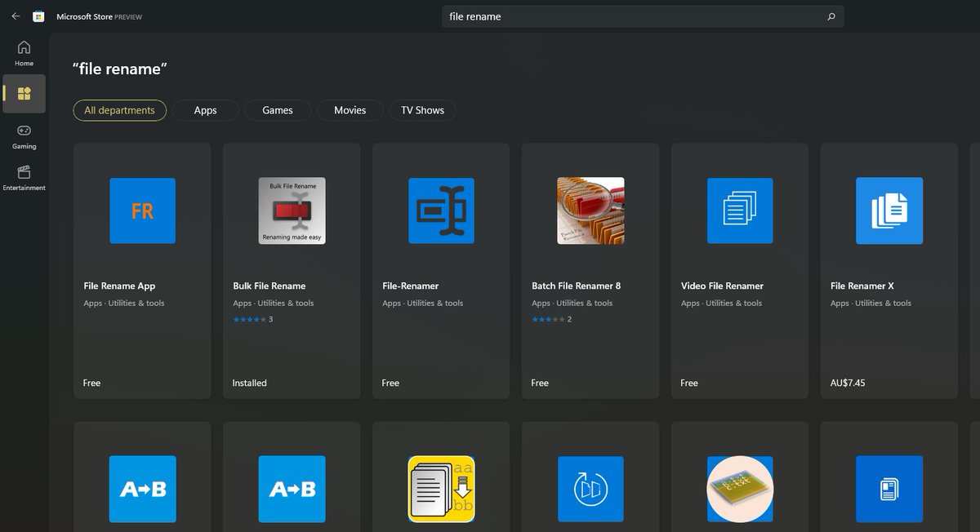Screen dimensions: 980x532
Task: Go back using the arrow button
Action: [x=15, y=16]
